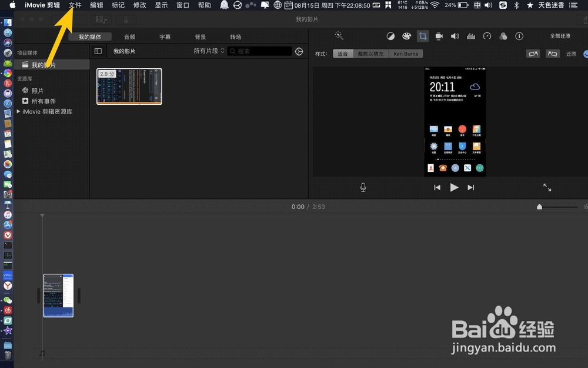Show clip information icon
The height and width of the screenshot is (368, 588).
(519, 36)
